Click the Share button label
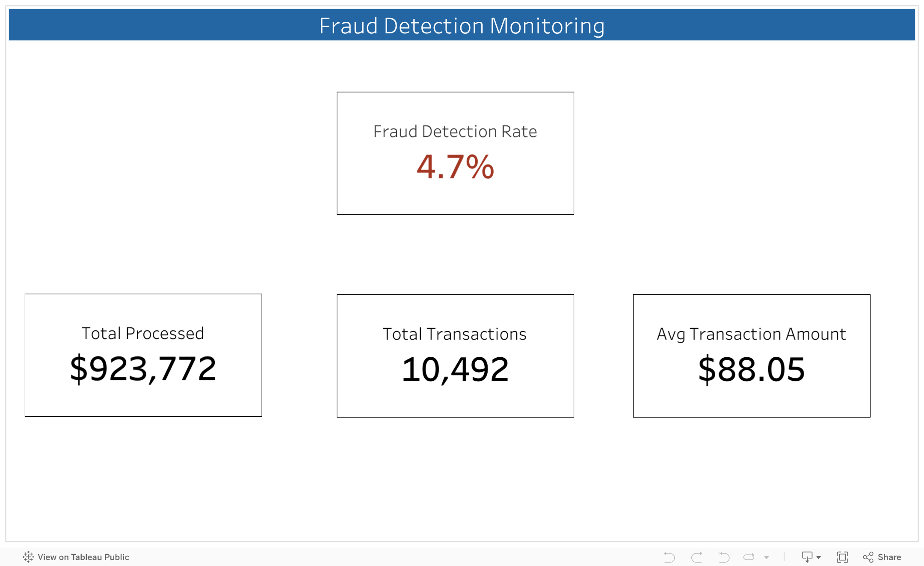Screen dimensions: 924x566 click(x=889, y=557)
